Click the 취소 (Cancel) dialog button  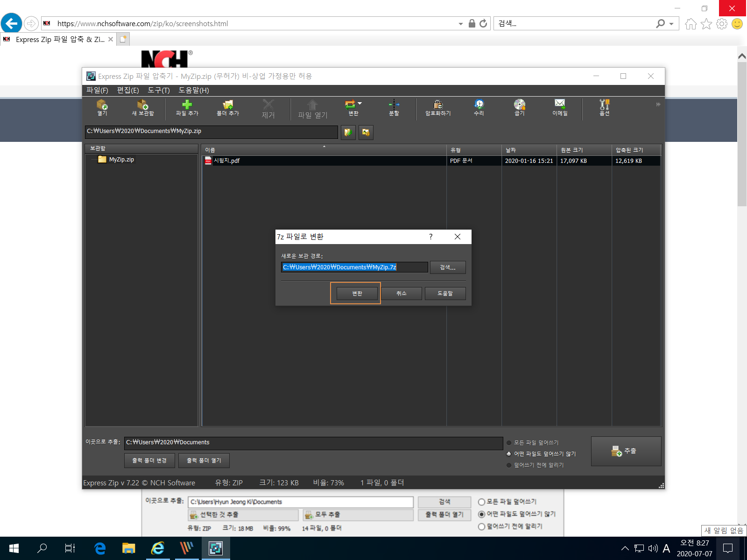click(x=402, y=294)
